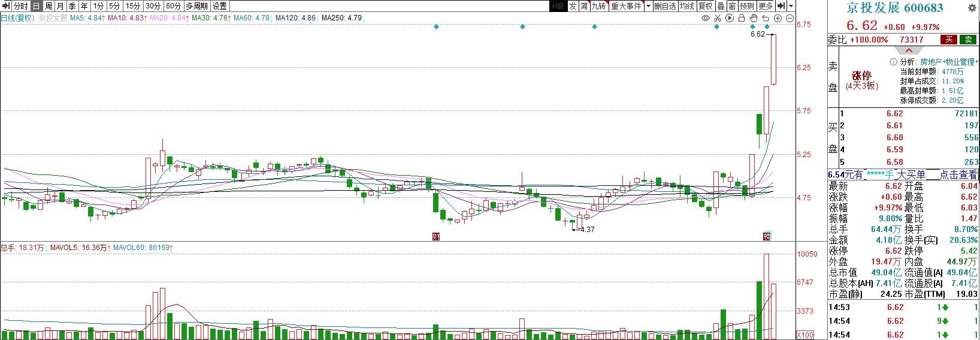
Task: Click the play replay icon on chart
Action: click(x=730, y=18)
